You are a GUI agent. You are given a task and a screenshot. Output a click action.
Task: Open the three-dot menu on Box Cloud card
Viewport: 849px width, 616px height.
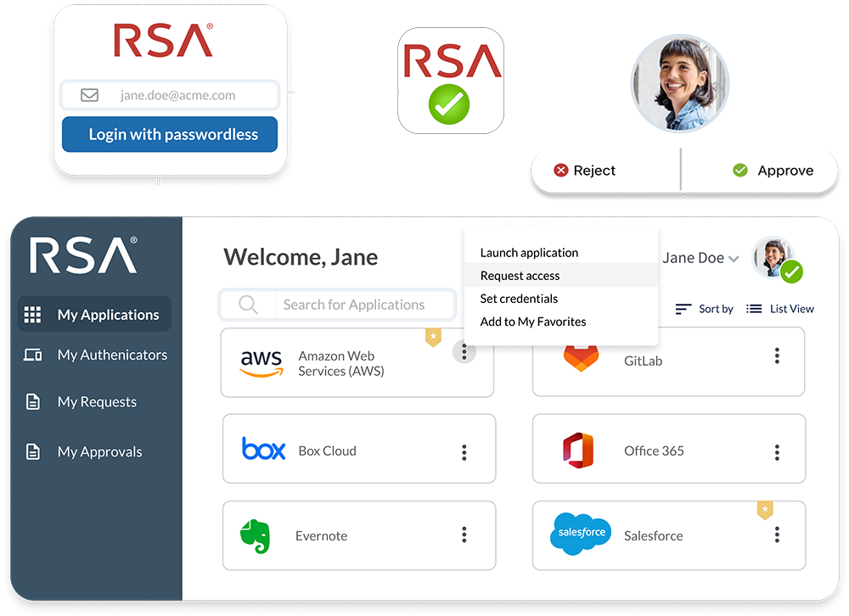click(x=464, y=452)
